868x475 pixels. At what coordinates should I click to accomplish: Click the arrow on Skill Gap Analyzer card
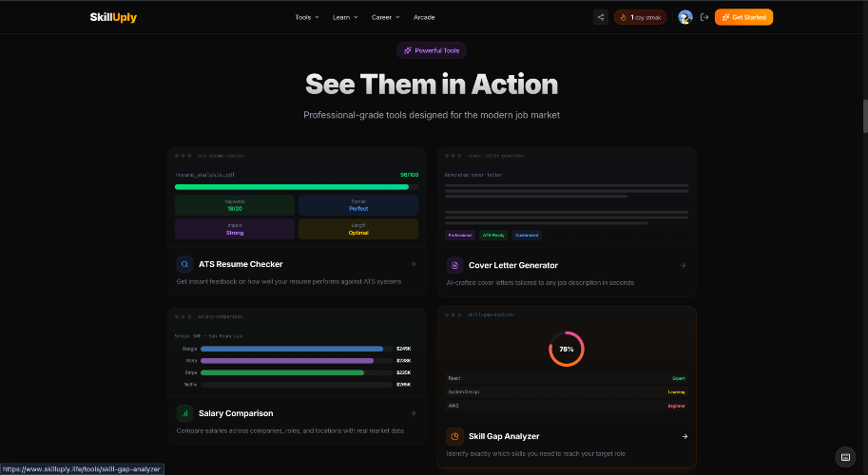685,436
